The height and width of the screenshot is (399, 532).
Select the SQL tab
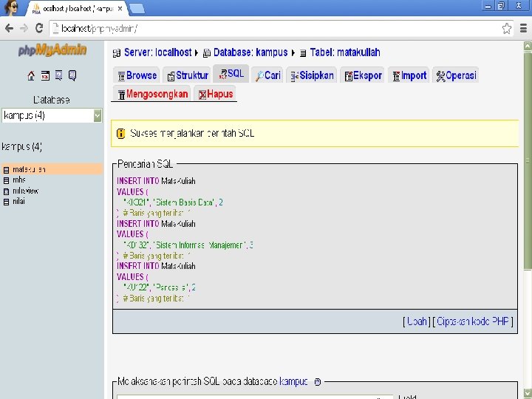[x=231, y=74]
